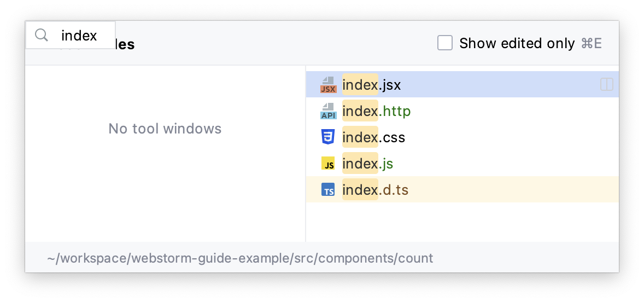Click the divider between the two panes
This screenshot has width=644, height=302.
pyautogui.click(x=306, y=153)
